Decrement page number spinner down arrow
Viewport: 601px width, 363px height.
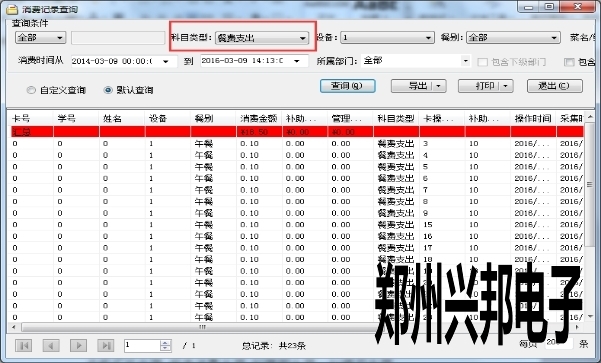tap(165, 348)
